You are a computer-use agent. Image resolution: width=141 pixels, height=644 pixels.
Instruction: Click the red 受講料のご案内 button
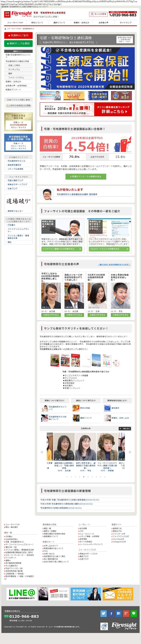tap(19, 35)
